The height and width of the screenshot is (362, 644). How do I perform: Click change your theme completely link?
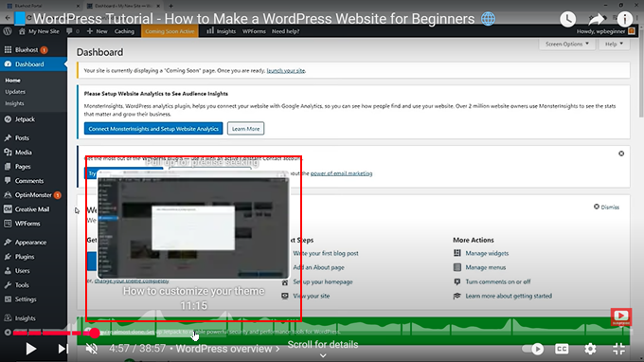pyautogui.click(x=132, y=281)
